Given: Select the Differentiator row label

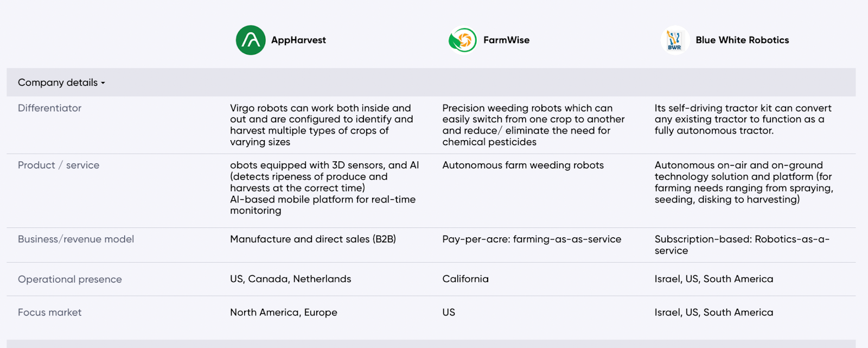Looking at the screenshot, I should click(49, 108).
